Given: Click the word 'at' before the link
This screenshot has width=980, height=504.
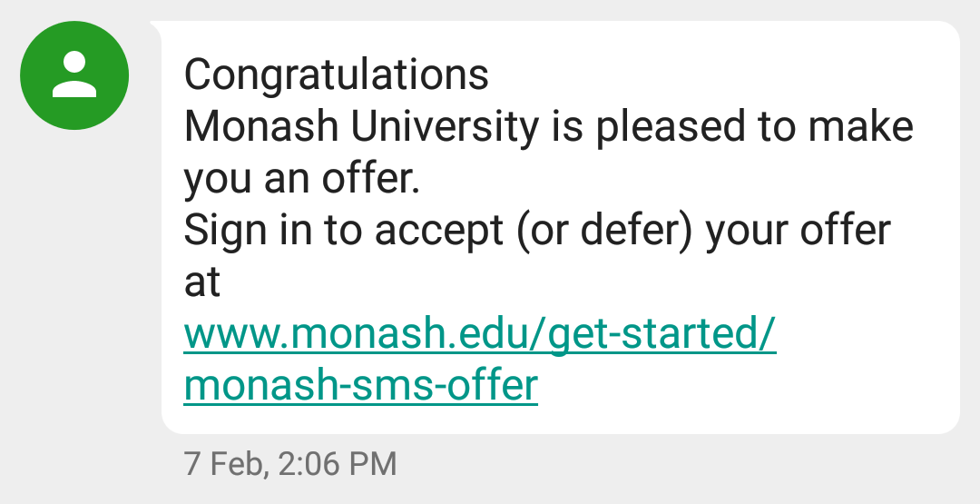Looking at the screenshot, I should (x=201, y=282).
